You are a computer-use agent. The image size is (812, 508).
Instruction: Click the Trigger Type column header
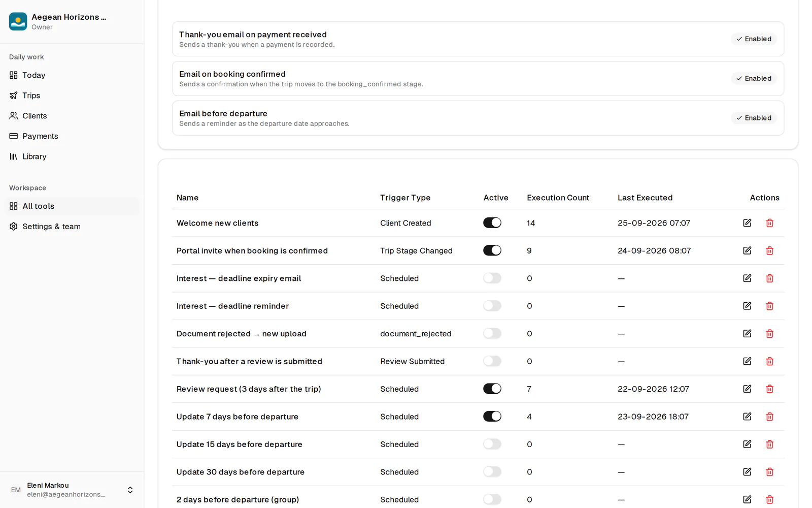405,198
